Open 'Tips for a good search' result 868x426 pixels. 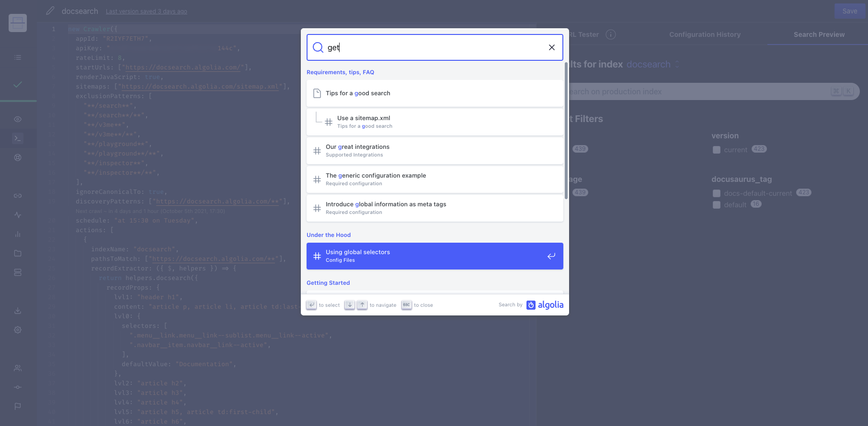(435, 93)
